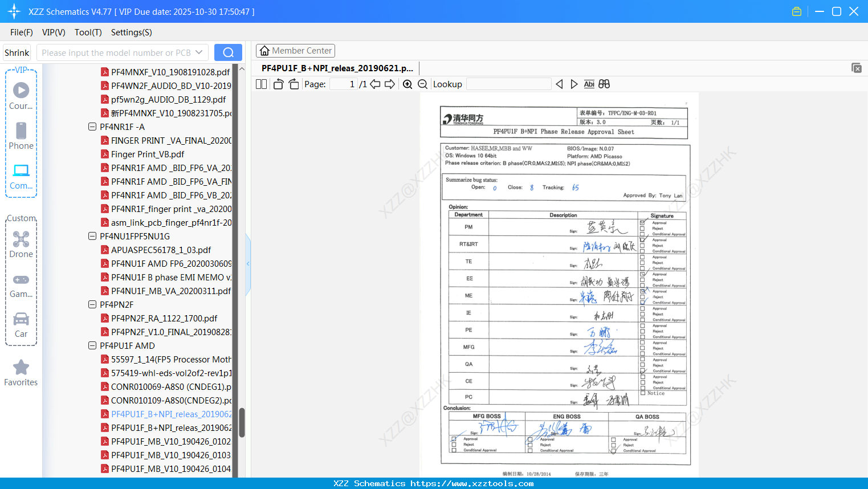This screenshot has height=489, width=868.
Task: Open the model number dropdown arrow
Action: coord(199,52)
